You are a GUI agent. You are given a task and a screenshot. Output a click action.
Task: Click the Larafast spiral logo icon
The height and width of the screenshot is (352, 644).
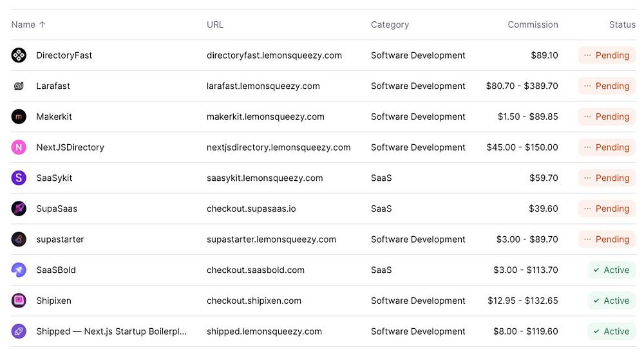coord(19,86)
